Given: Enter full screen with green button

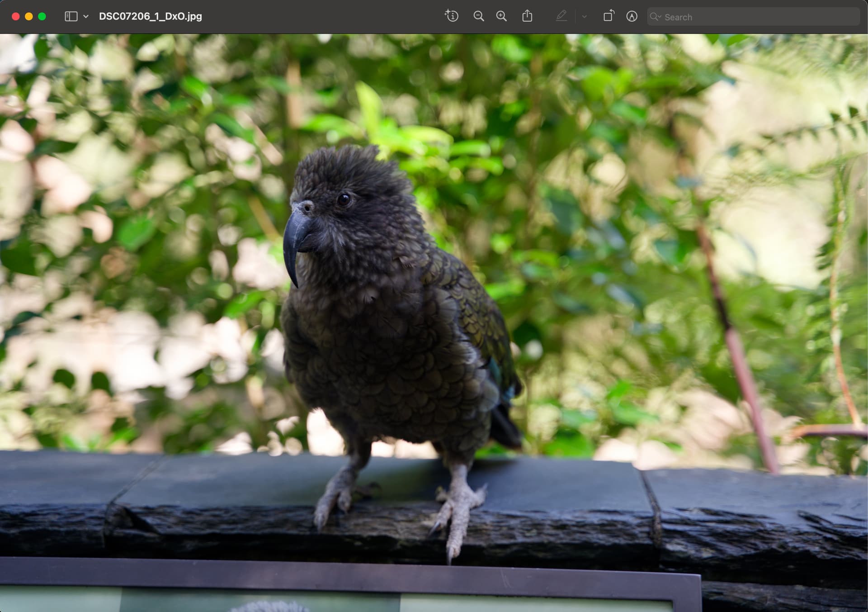Looking at the screenshot, I should coord(42,17).
